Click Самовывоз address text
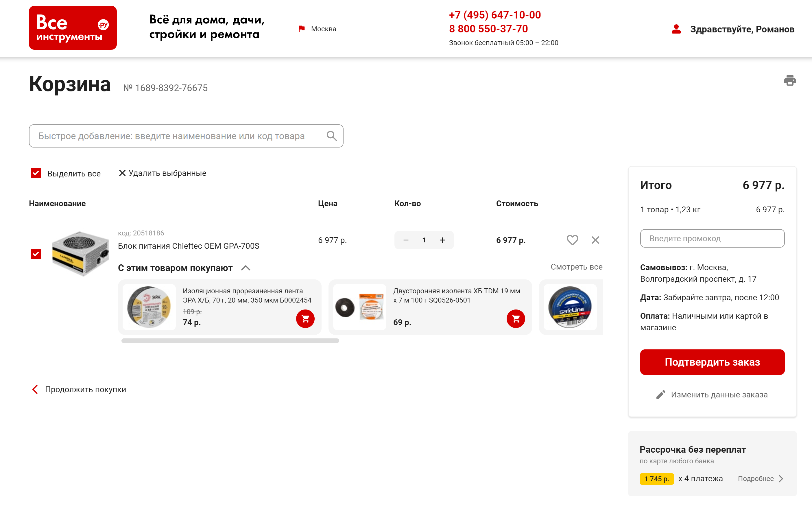 (x=698, y=273)
